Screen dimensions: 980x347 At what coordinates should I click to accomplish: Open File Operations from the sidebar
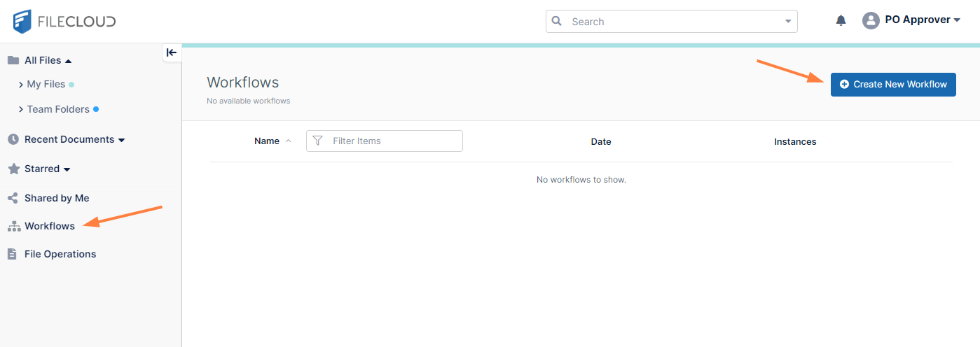click(x=60, y=254)
